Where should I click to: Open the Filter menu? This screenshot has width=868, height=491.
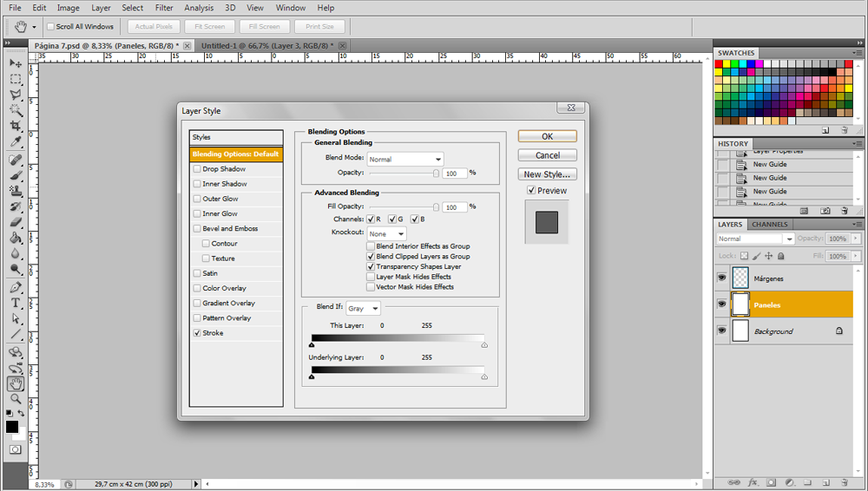(x=164, y=8)
